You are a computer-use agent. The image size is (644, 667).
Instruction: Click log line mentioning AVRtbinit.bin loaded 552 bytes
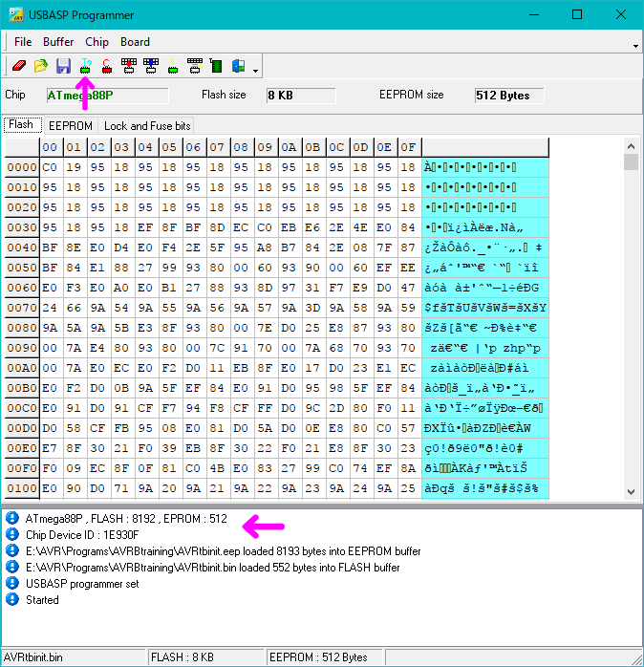[x=213, y=567]
